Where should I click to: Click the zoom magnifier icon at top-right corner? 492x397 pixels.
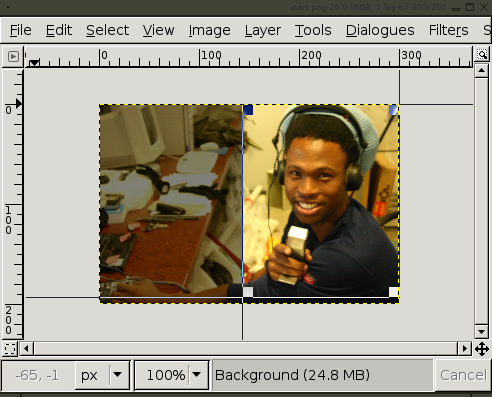pos(482,54)
